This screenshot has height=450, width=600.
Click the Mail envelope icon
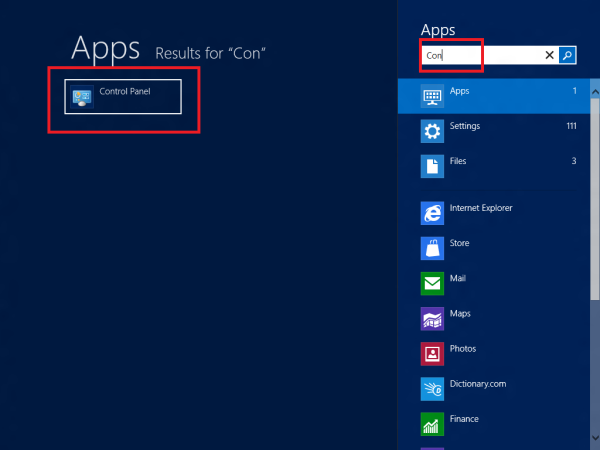coord(432,284)
